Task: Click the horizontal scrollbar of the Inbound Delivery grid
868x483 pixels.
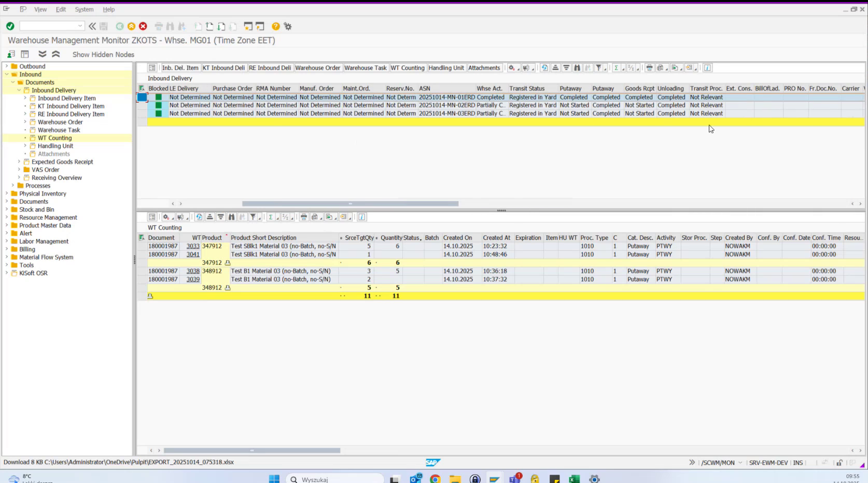Action: tap(350, 203)
